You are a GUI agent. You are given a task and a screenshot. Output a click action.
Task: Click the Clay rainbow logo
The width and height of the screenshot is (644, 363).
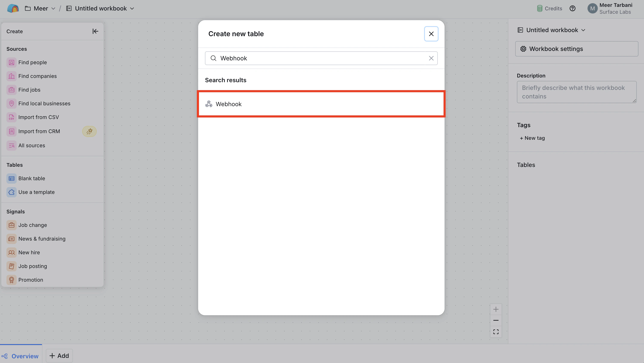coord(13,9)
